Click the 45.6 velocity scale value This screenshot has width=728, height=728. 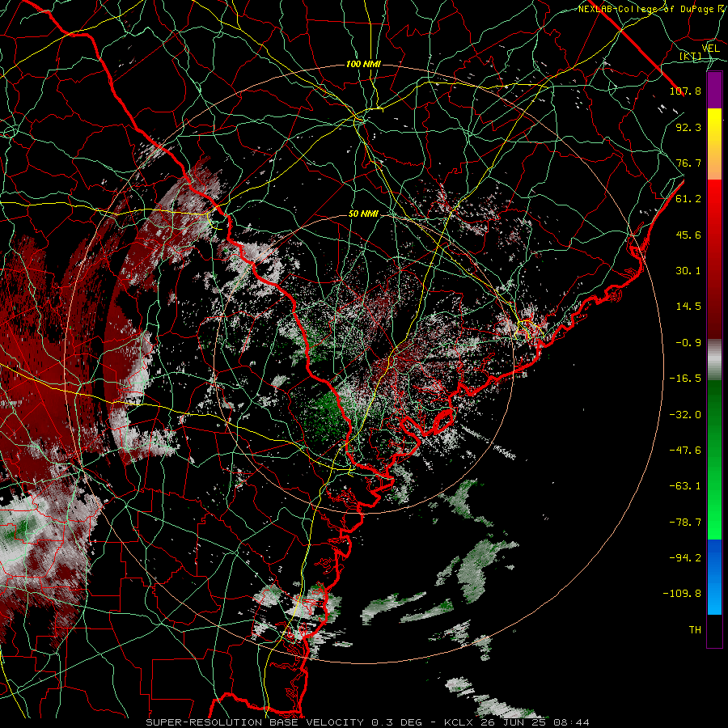688,235
